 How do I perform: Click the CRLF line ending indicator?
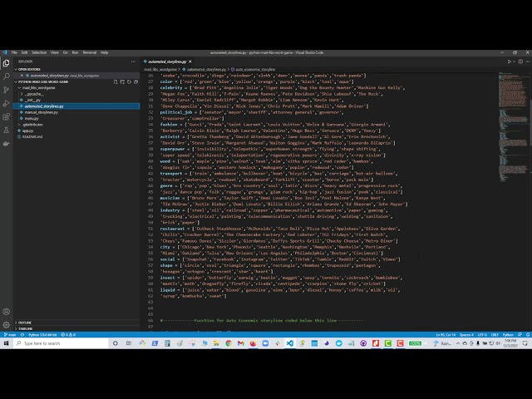[495, 334]
